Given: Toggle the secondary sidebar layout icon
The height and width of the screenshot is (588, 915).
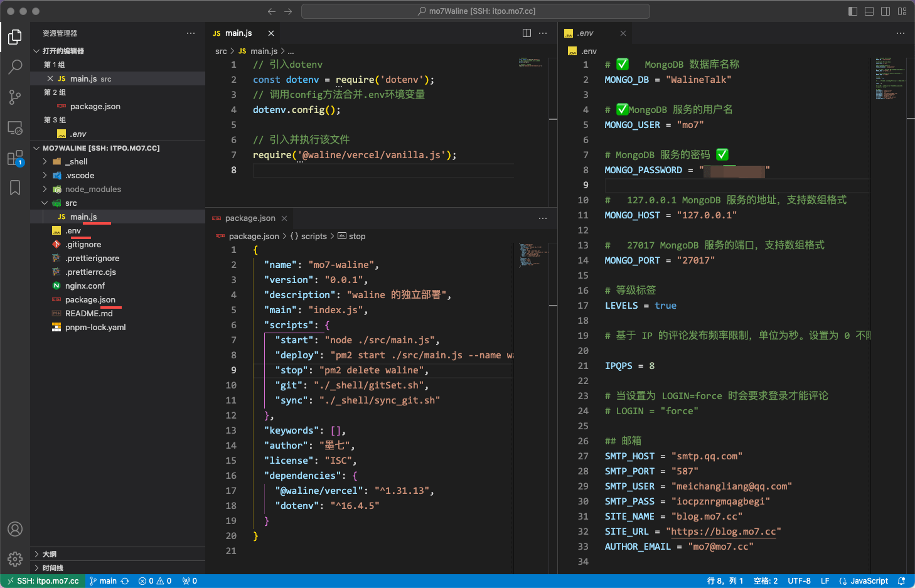Looking at the screenshot, I should pyautogui.click(x=886, y=11).
